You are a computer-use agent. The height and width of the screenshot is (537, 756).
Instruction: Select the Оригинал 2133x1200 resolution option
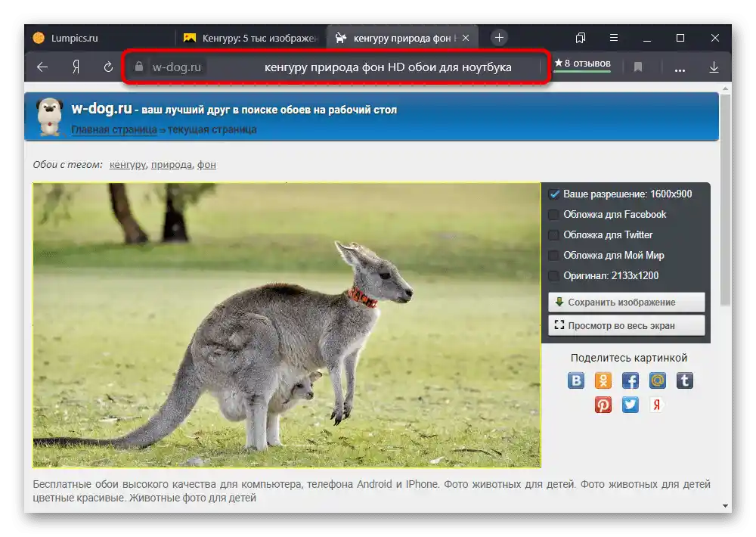click(553, 275)
